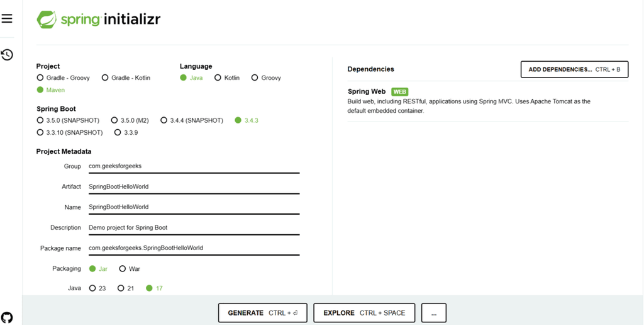Screen dimensions: 644x325
Task: Click the GENERATE button
Action: click(263, 313)
